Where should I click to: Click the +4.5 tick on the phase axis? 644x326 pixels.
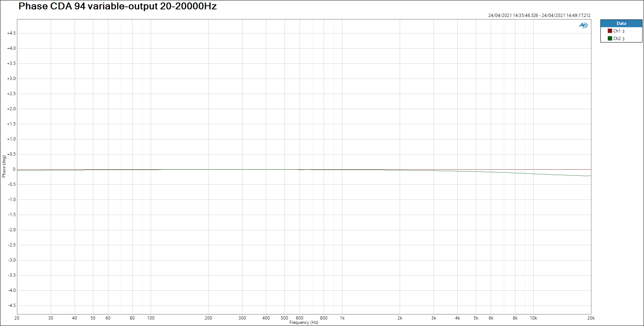tap(12, 33)
